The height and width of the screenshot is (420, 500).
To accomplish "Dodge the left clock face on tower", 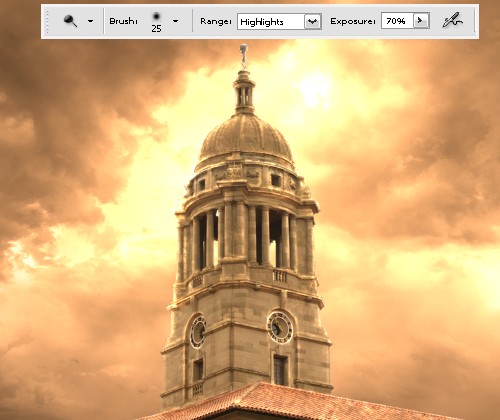I will 198,331.
